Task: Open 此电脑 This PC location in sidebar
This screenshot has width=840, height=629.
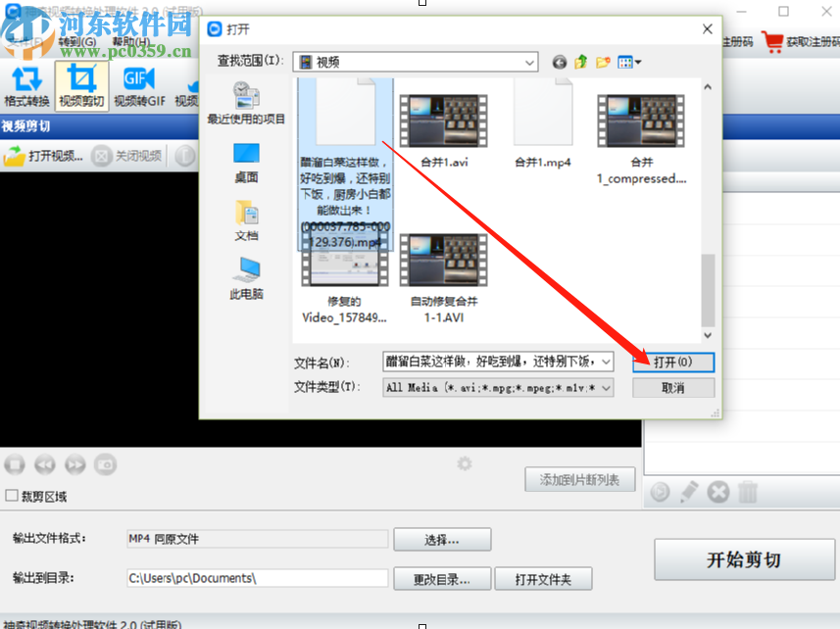Action: 246,278
